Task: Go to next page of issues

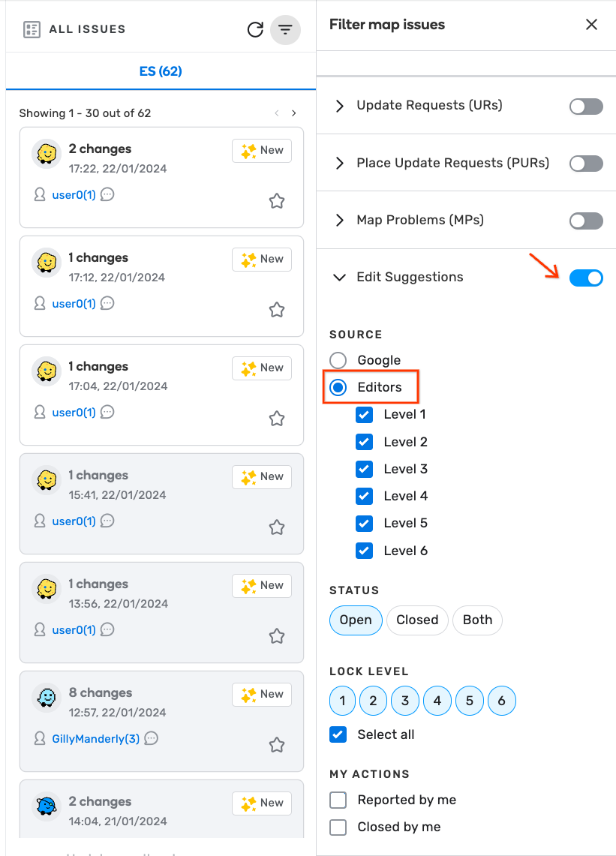Action: pyautogui.click(x=294, y=113)
